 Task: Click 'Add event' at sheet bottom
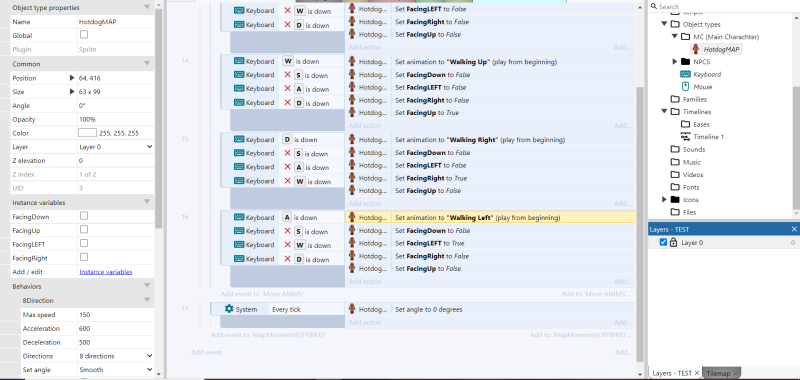206,352
